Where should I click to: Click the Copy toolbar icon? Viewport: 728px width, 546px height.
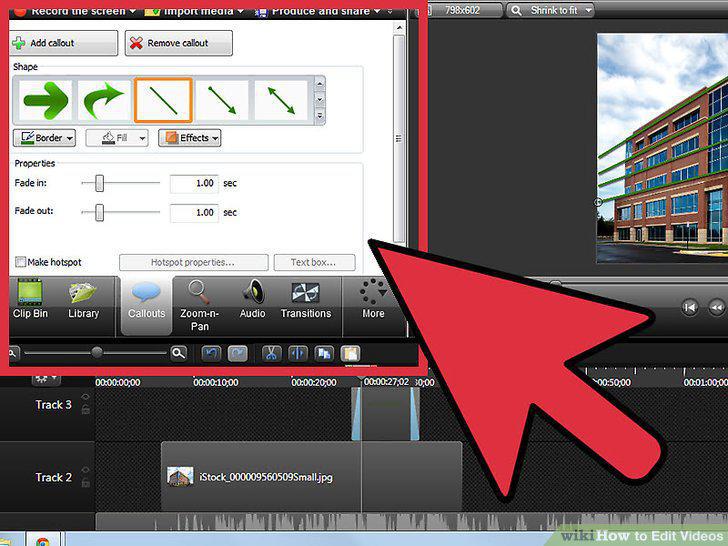324,354
